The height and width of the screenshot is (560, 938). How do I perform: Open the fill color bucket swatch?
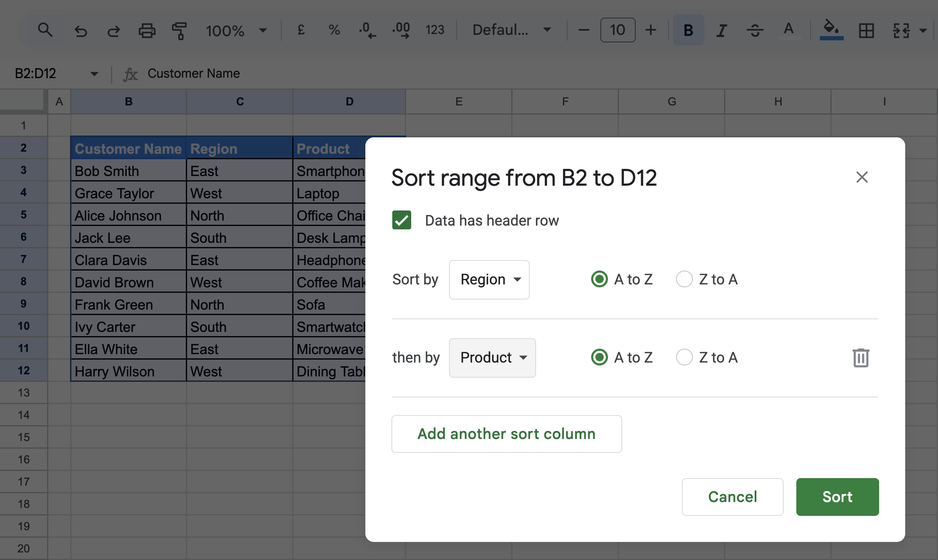831,29
